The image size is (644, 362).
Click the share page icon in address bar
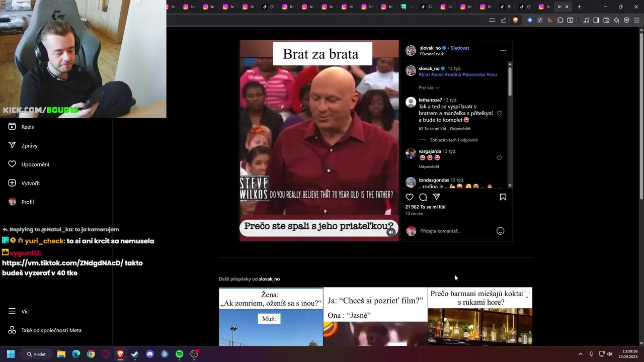[503, 20]
